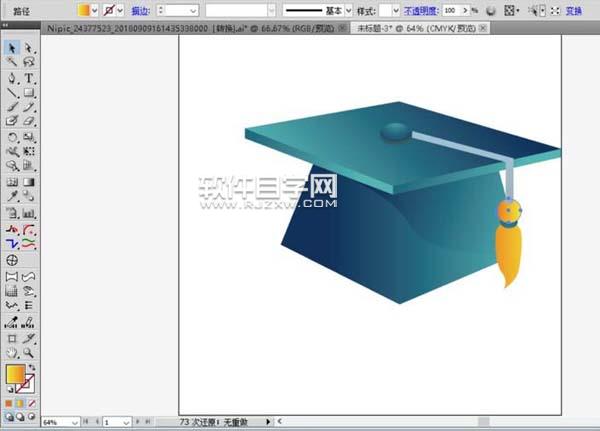The width and height of the screenshot is (600, 431).
Task: Swap fill and stroke colors
Action: tap(32, 367)
